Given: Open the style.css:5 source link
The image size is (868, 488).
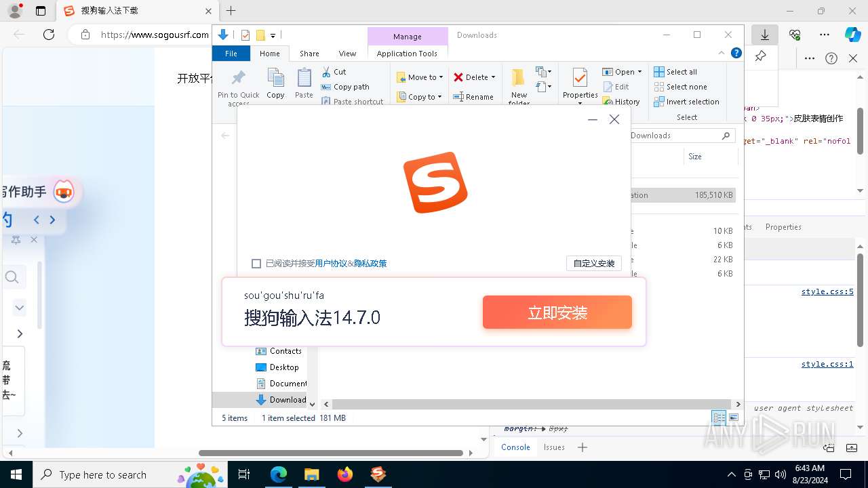Looking at the screenshot, I should [x=827, y=291].
